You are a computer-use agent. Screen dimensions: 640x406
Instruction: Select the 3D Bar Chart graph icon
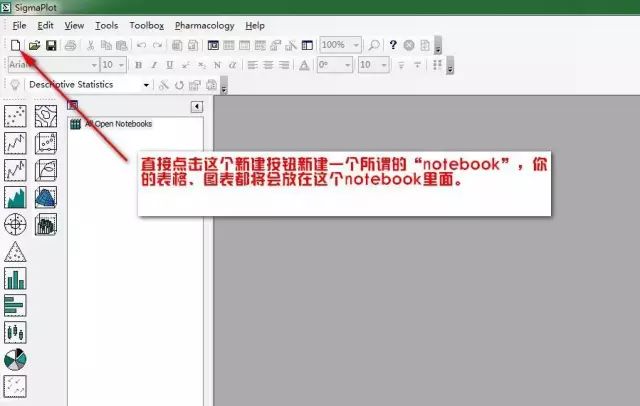click(x=46, y=224)
